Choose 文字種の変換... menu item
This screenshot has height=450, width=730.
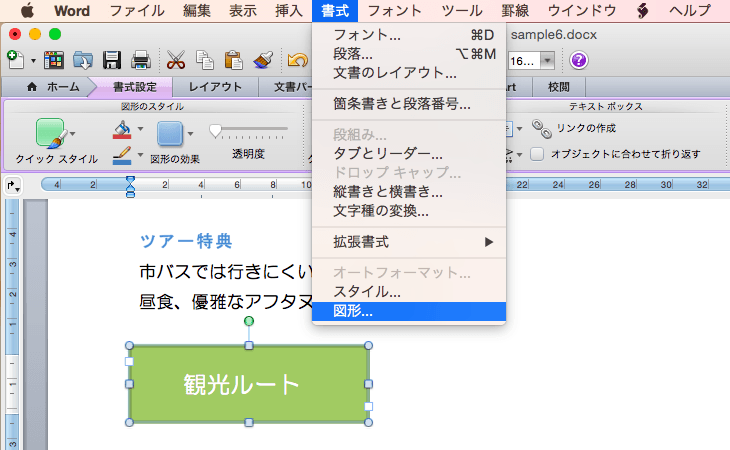[x=409, y=211]
